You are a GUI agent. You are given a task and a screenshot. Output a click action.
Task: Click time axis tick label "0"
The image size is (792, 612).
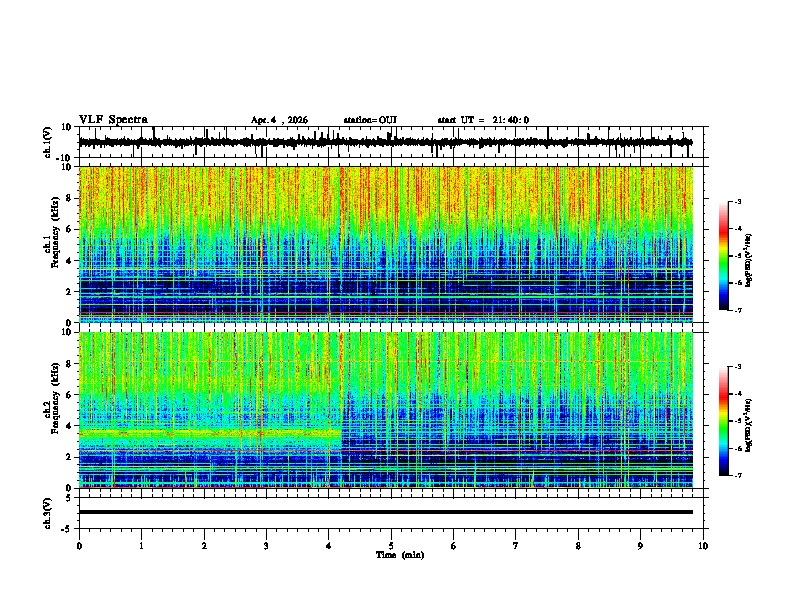[79, 546]
